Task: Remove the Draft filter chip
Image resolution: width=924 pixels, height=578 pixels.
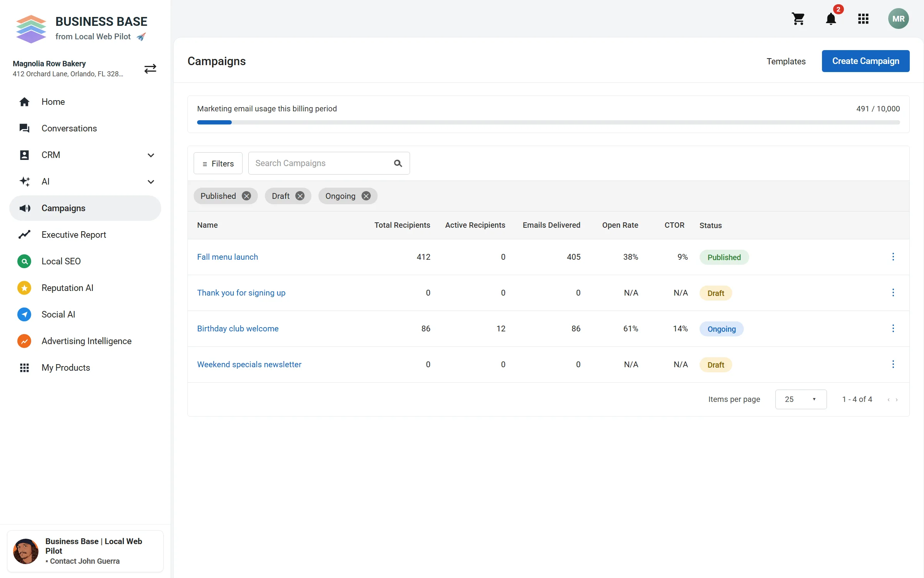Action: (300, 196)
